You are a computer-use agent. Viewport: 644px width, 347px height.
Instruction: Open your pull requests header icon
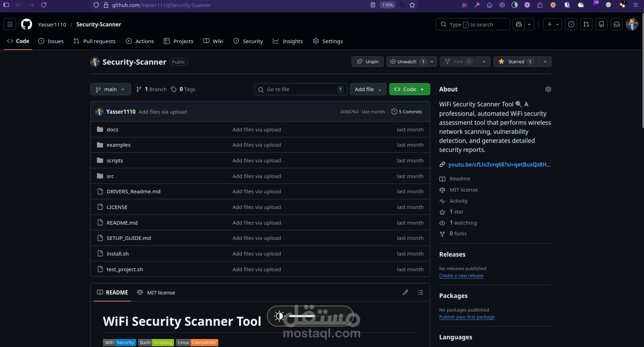click(586, 24)
